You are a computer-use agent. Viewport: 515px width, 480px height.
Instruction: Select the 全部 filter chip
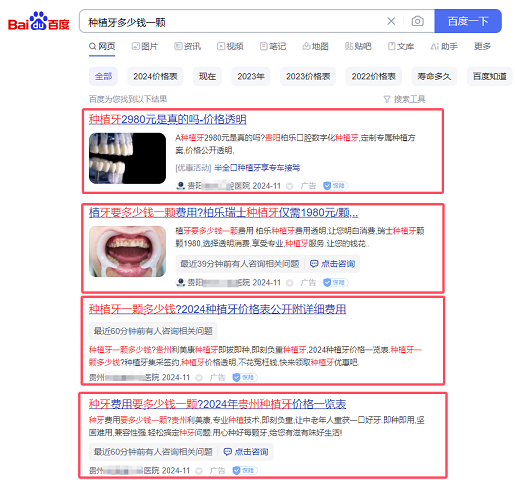(x=103, y=76)
